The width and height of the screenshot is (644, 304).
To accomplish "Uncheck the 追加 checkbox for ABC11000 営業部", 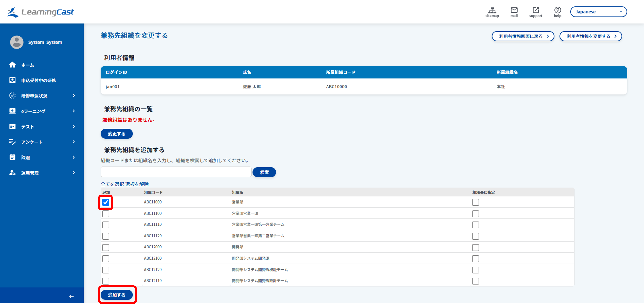I will coord(106,202).
